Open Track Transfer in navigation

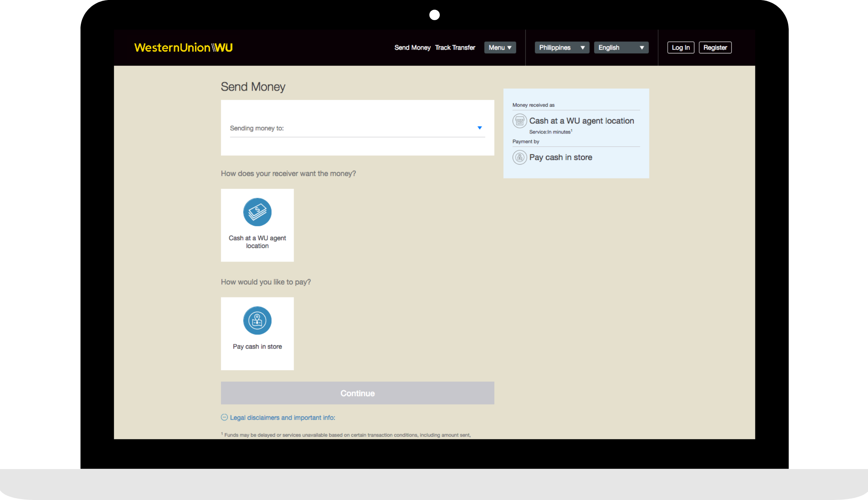pos(455,48)
